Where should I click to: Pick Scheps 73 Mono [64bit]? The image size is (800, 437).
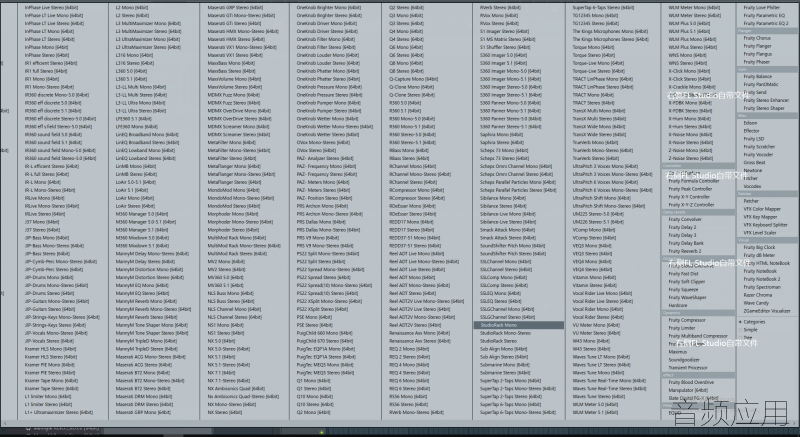[504, 150]
